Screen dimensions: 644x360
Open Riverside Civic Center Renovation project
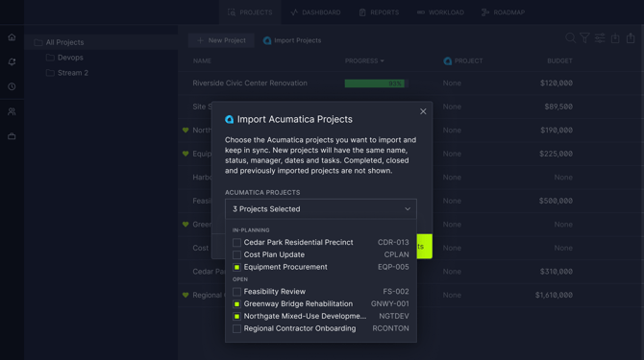point(250,84)
